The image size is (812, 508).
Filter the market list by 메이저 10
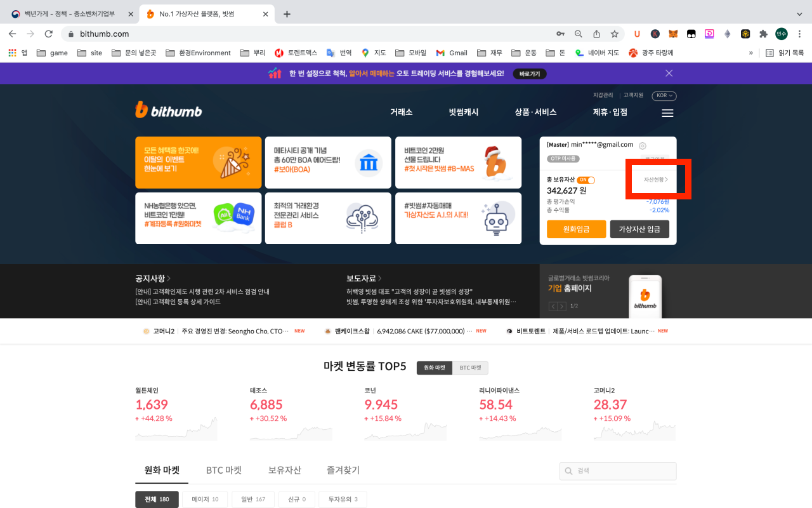(205, 499)
